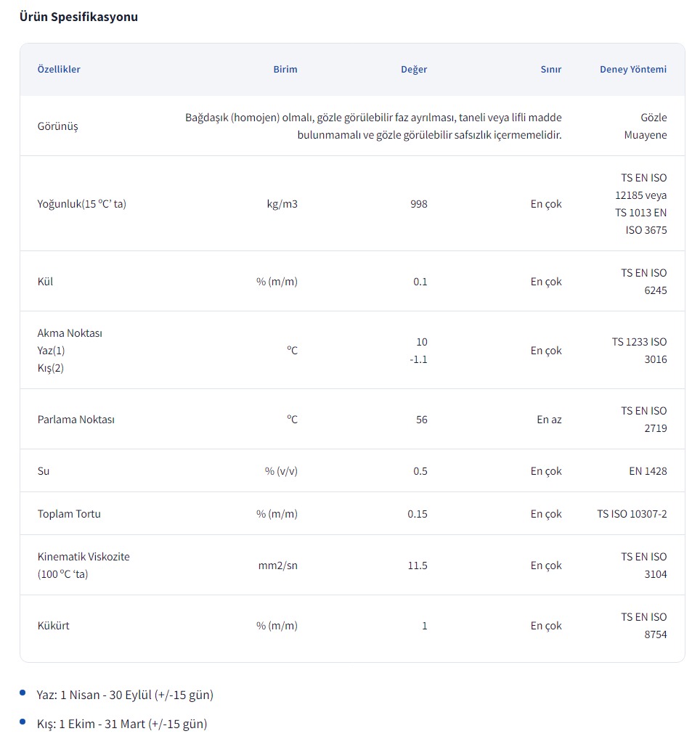Screen dimensions: 700x747
Task: Select the EN 1428 test method cell
Action: click(x=647, y=471)
